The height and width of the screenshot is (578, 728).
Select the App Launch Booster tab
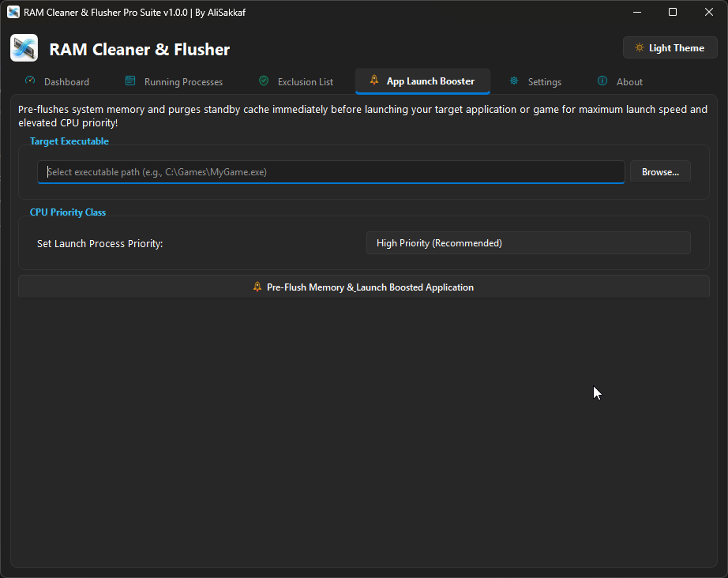click(x=422, y=81)
